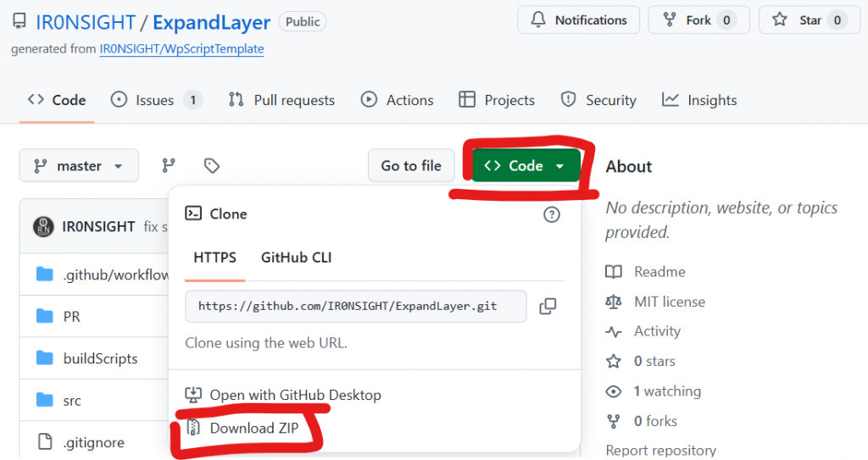Choose Open with GitHub Desktop
Image resolution: width=868 pixels, height=460 pixels.
pos(295,395)
